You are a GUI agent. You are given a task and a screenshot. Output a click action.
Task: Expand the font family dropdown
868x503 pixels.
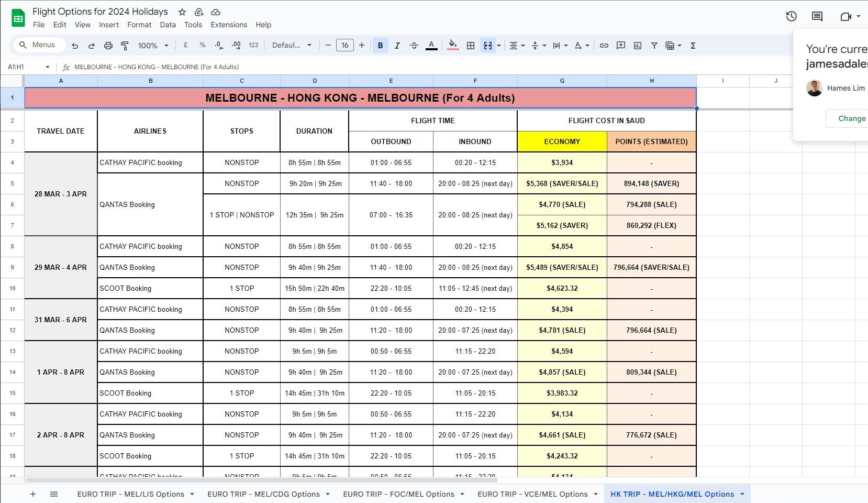[292, 46]
